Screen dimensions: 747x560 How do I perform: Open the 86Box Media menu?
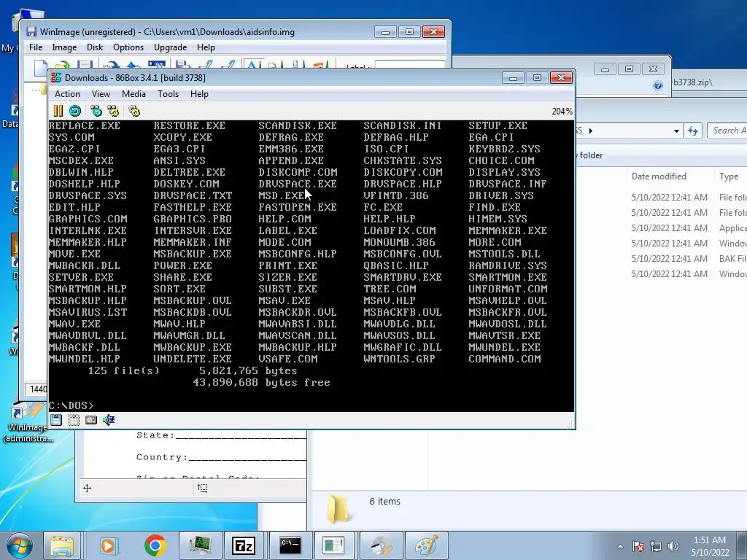coord(133,94)
